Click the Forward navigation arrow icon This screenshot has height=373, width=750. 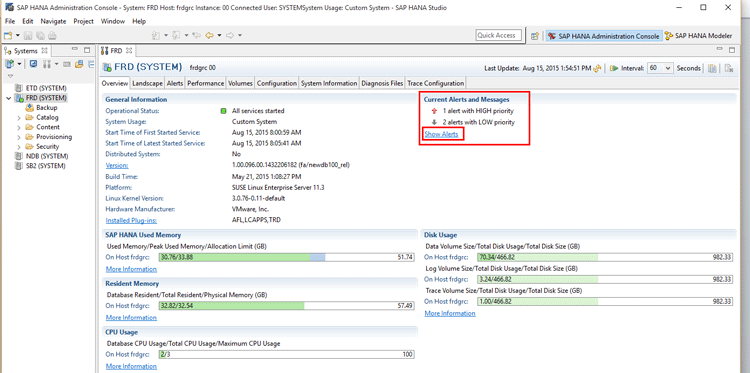click(x=230, y=35)
